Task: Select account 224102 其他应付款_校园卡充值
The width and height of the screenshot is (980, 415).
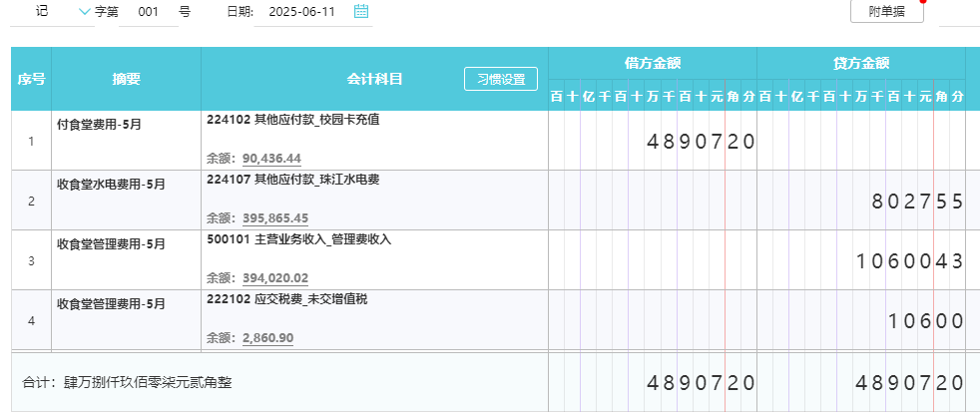Action: [x=293, y=121]
